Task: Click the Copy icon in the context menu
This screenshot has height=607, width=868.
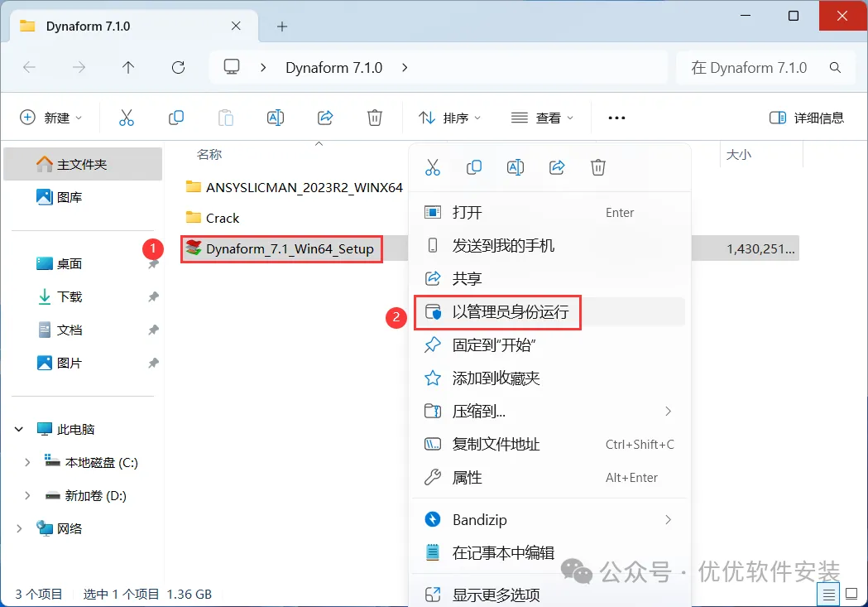Action: click(474, 167)
